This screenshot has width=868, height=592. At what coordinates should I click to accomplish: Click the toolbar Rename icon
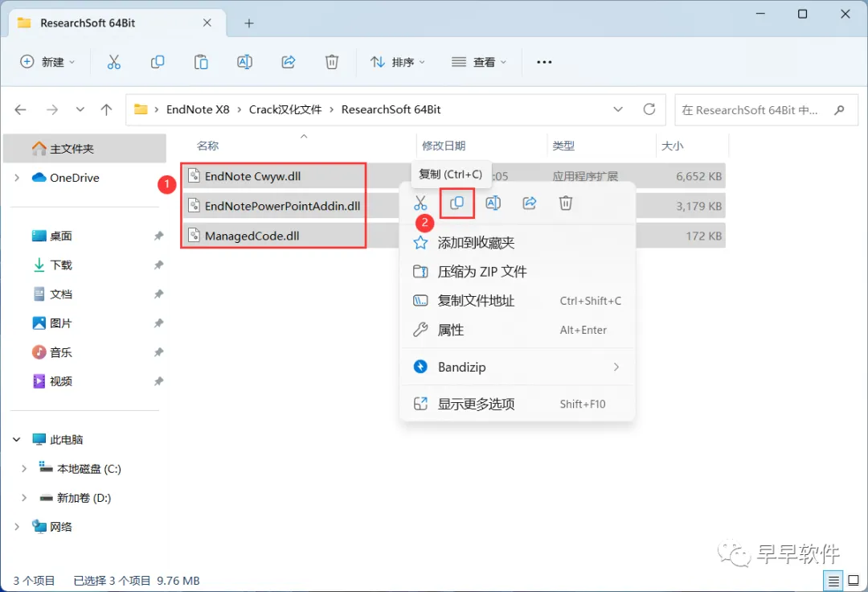point(244,62)
